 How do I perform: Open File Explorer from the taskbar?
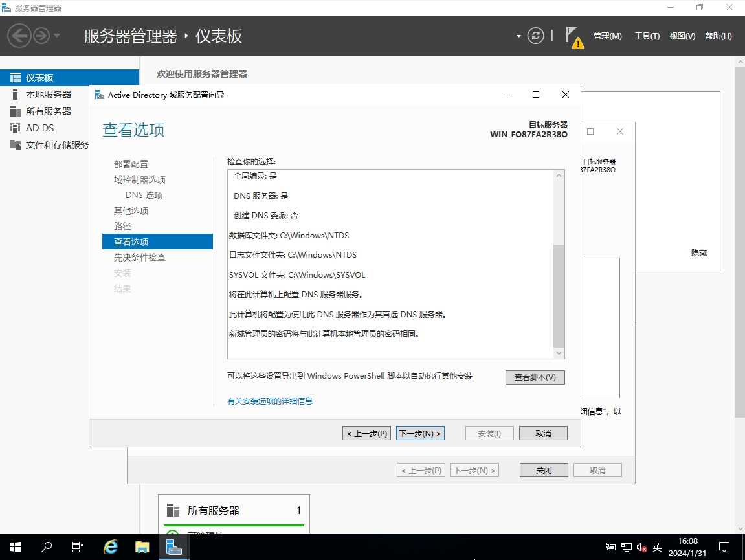(142, 547)
